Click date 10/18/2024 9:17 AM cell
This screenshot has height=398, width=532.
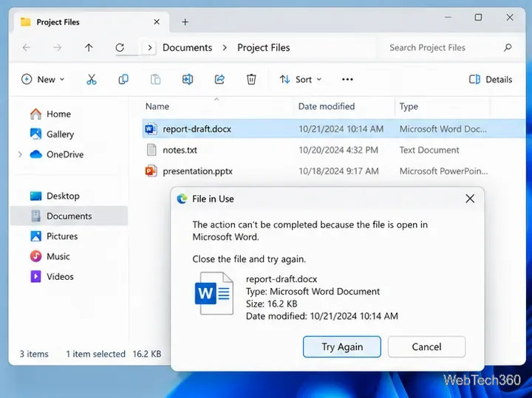338,171
